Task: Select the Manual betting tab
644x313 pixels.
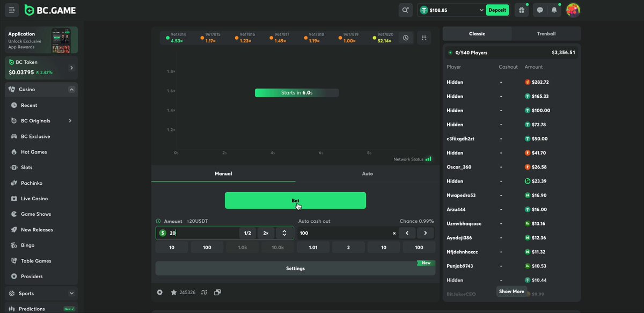Action: tap(223, 174)
